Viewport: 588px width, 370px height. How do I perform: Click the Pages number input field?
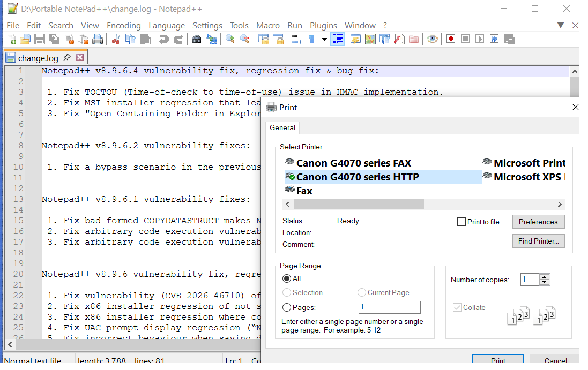(390, 307)
